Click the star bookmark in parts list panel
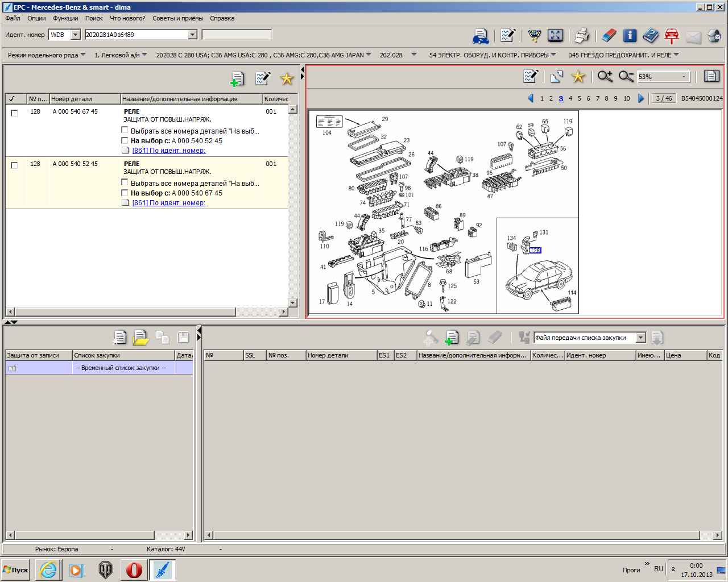The image size is (728, 582). click(x=287, y=78)
